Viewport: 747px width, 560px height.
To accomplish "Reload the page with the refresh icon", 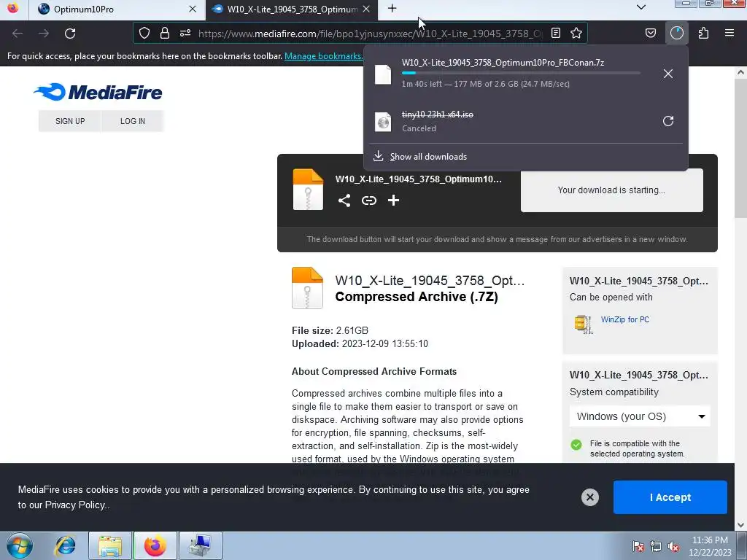I will [70, 34].
